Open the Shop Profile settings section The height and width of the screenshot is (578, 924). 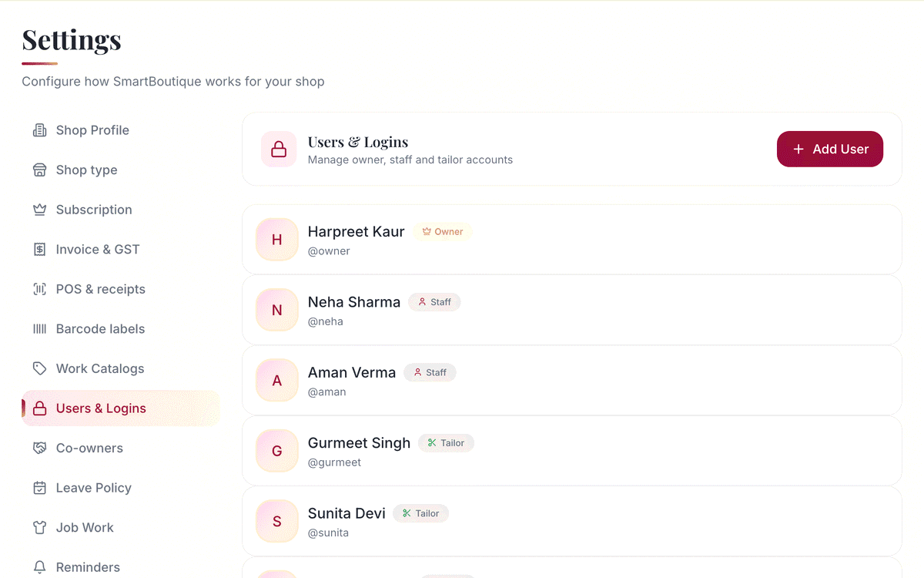click(121, 130)
